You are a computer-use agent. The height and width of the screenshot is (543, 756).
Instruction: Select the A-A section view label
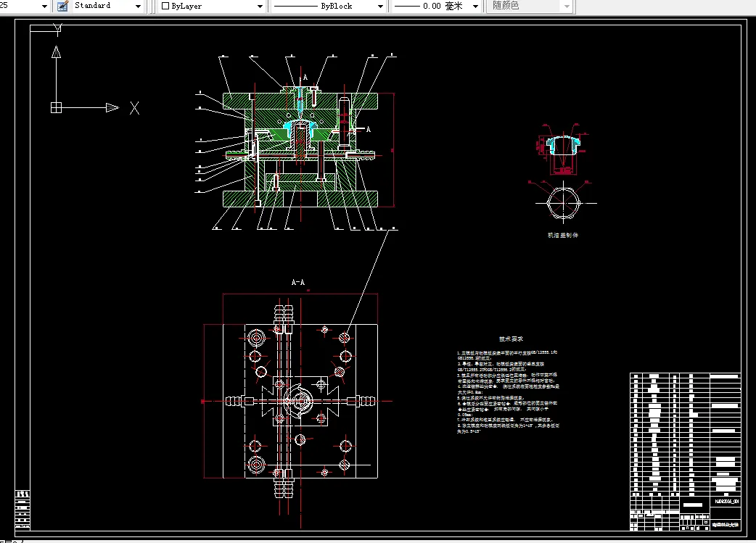click(x=298, y=282)
